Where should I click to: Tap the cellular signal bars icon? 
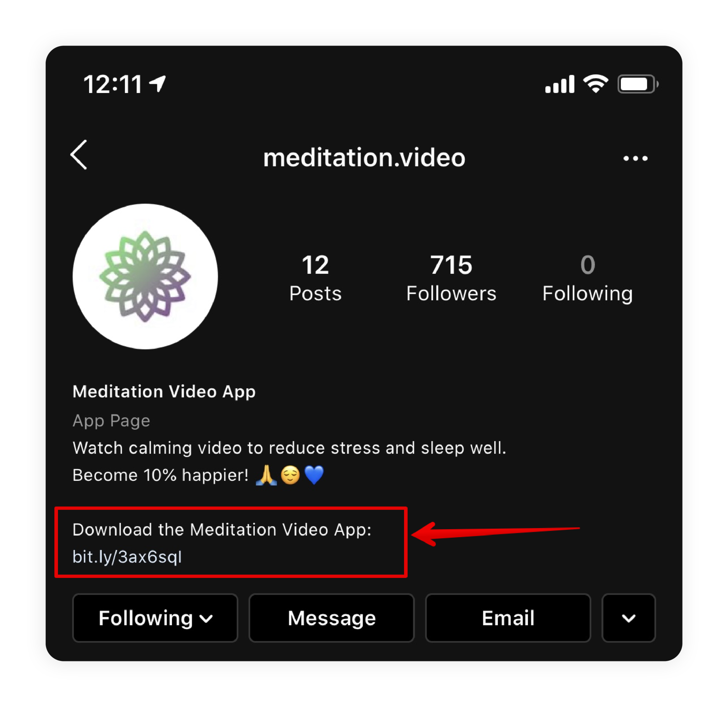click(x=559, y=84)
